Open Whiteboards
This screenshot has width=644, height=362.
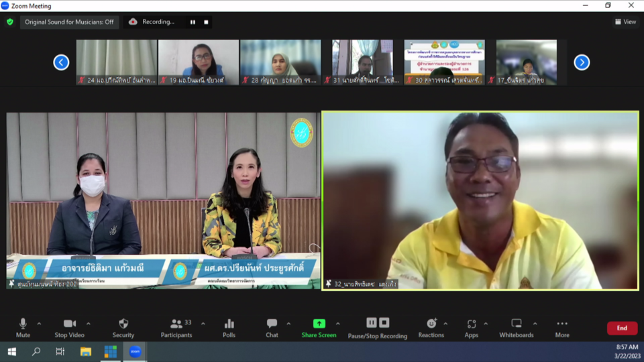coord(516,327)
